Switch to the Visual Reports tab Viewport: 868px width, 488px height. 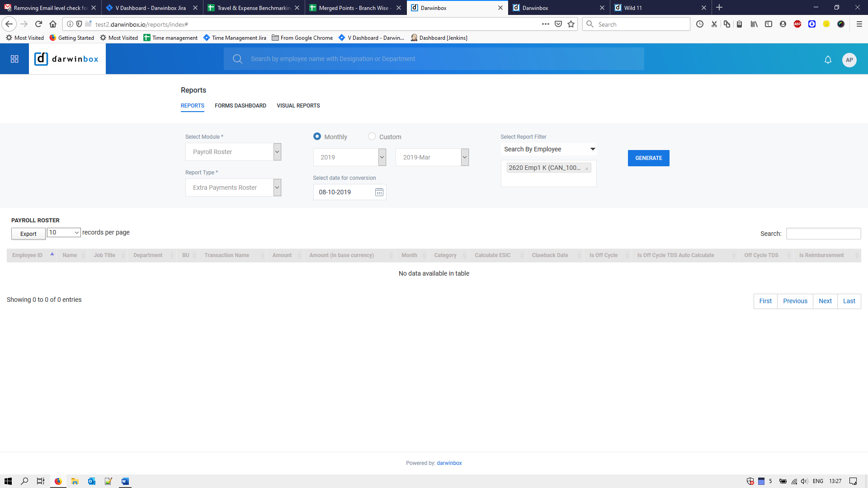[x=298, y=106]
